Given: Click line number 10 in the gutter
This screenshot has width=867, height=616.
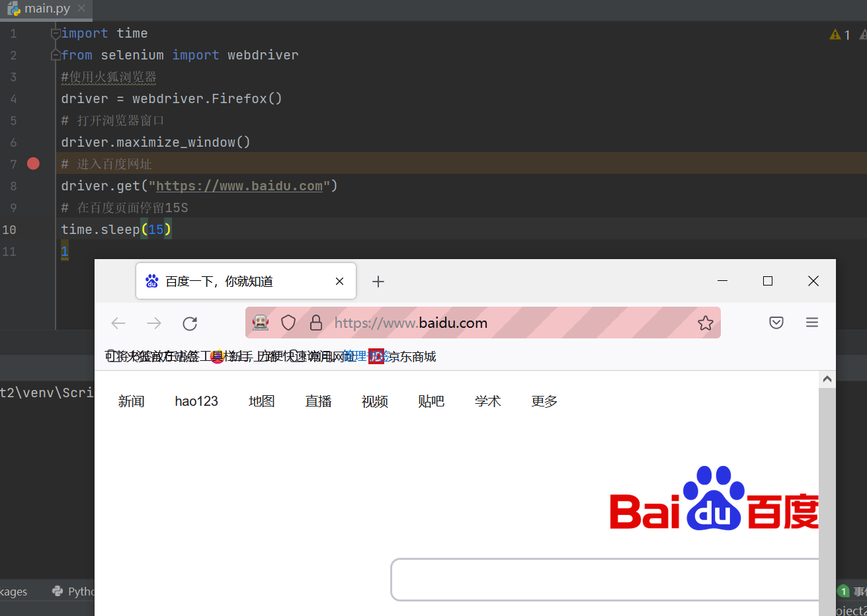Looking at the screenshot, I should (9, 229).
